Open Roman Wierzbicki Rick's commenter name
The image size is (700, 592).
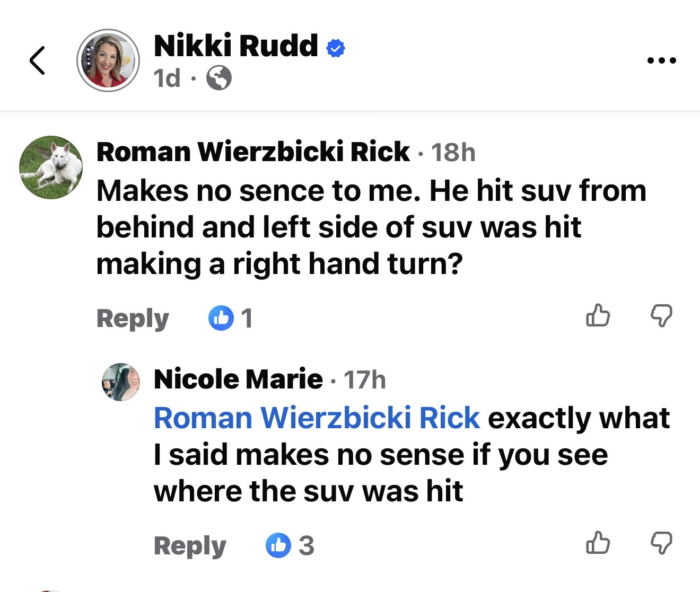pyautogui.click(x=253, y=152)
